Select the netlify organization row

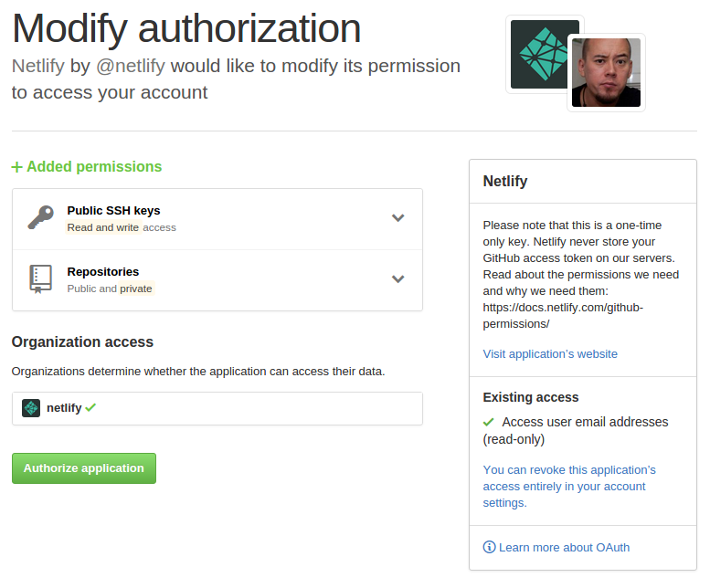(x=217, y=408)
